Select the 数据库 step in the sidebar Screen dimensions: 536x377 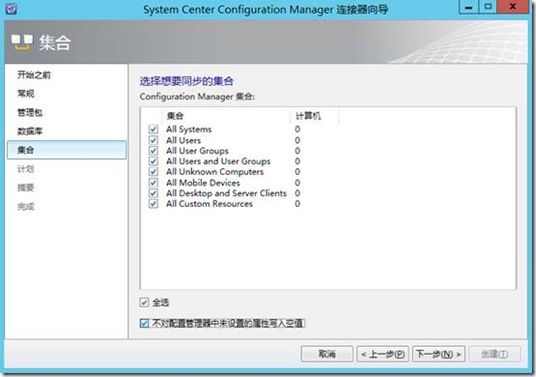click(30, 131)
